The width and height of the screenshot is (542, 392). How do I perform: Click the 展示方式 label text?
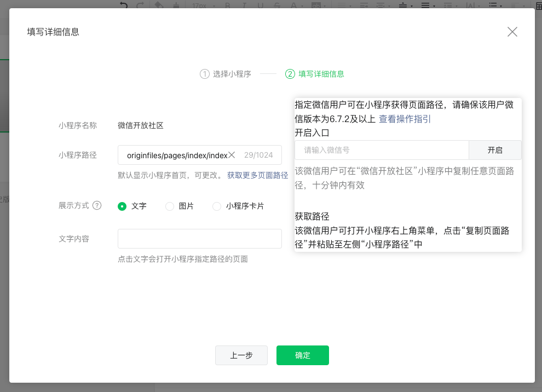click(x=73, y=205)
